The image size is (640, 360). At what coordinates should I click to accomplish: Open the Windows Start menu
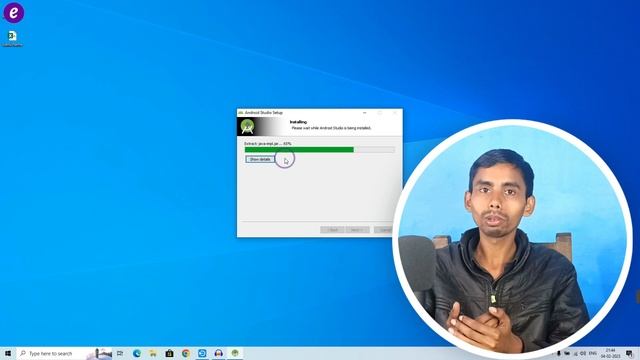click(x=8, y=353)
